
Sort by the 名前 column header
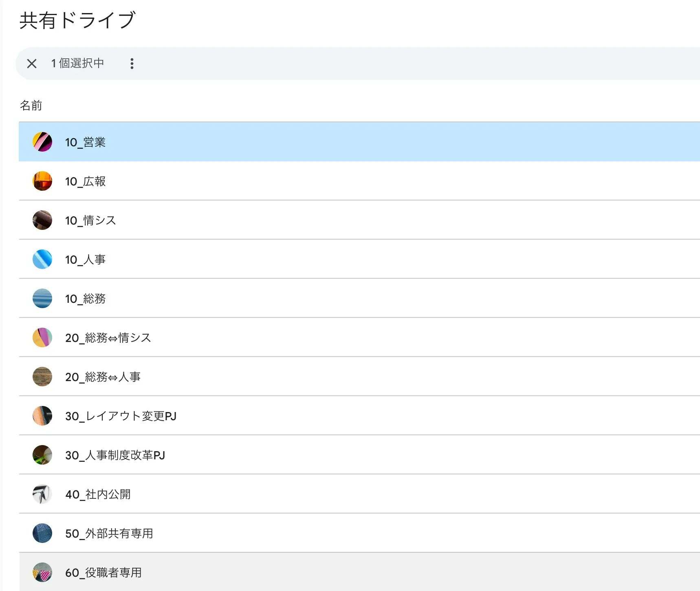(x=31, y=106)
